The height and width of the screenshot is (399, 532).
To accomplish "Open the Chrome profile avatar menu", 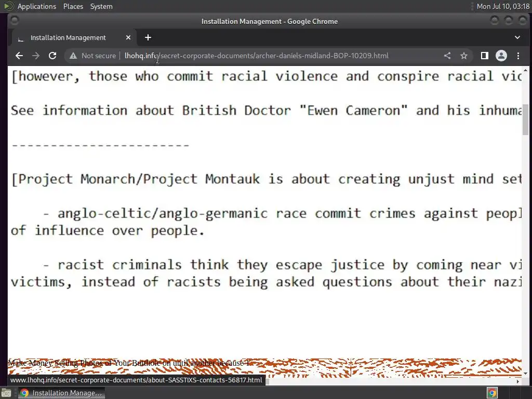I will tap(501, 56).
